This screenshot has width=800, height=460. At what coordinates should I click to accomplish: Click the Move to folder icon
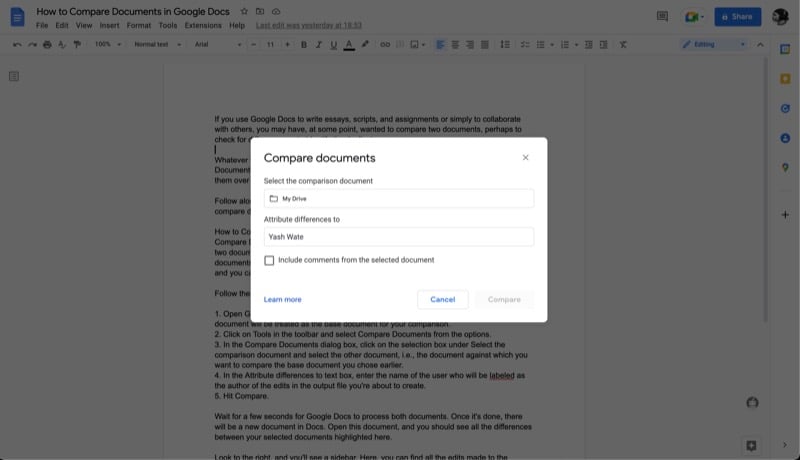[260, 11]
